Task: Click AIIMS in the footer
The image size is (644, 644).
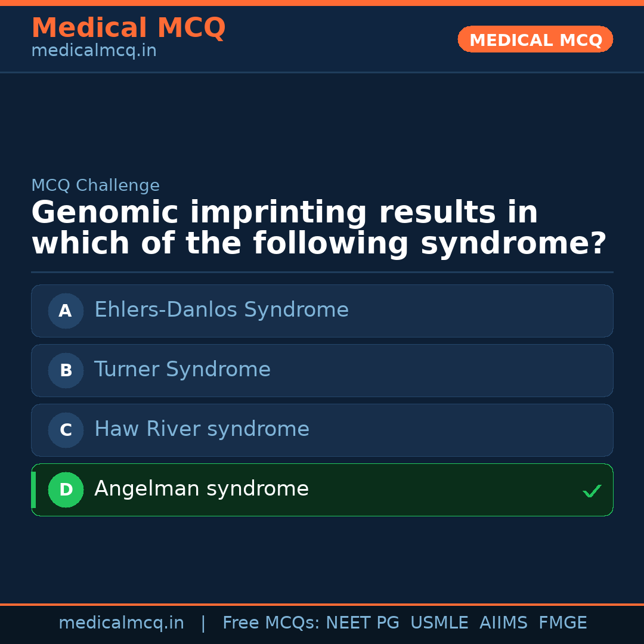Action: [503, 623]
